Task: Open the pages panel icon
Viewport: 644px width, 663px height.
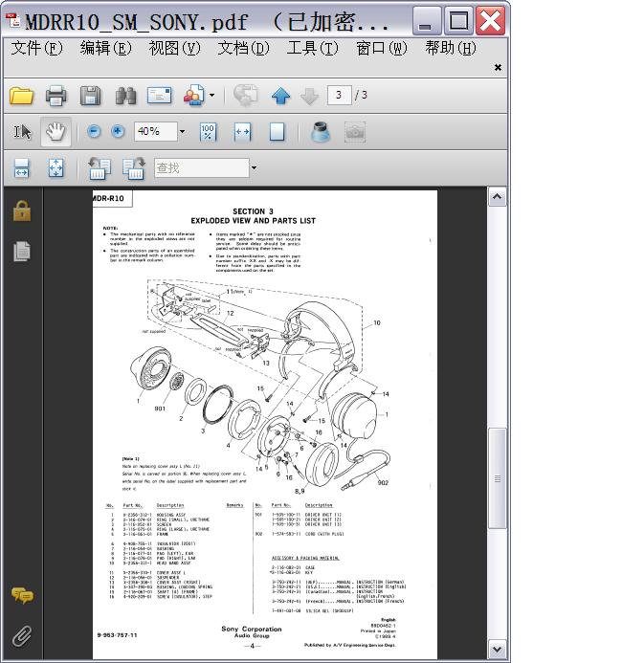Action: [22, 252]
